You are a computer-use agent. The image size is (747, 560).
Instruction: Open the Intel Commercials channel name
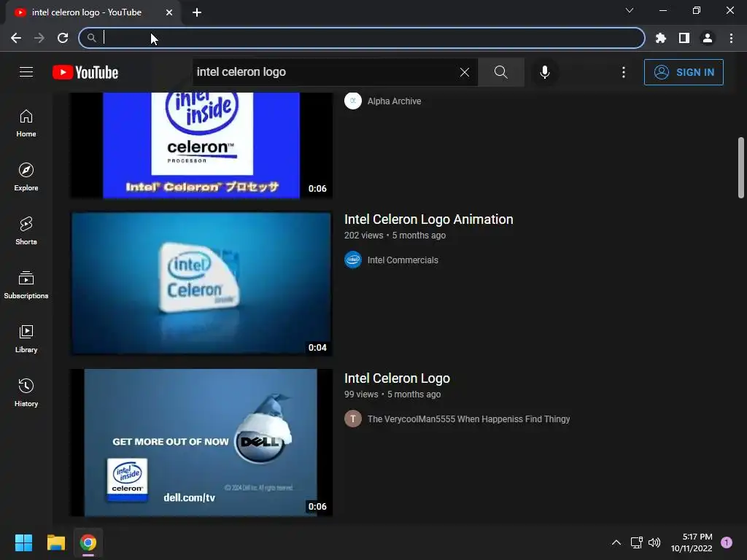tap(403, 260)
